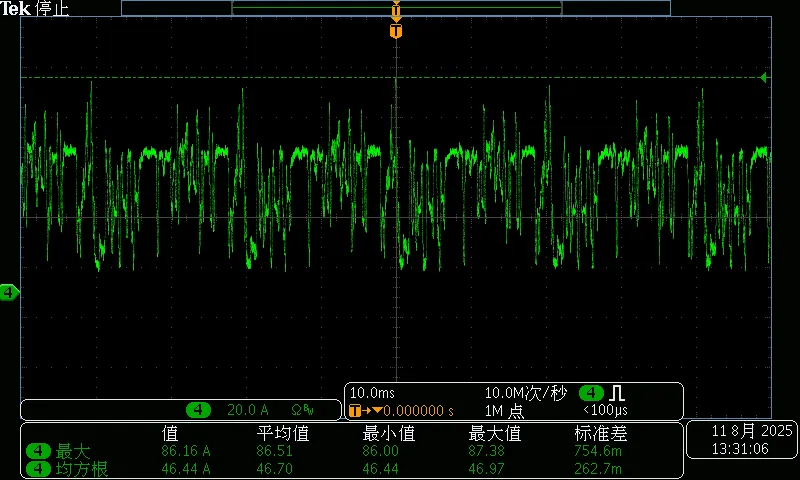The image size is (800, 480).
Task: Click the <100µs trigger condition text
Action: coord(605,410)
